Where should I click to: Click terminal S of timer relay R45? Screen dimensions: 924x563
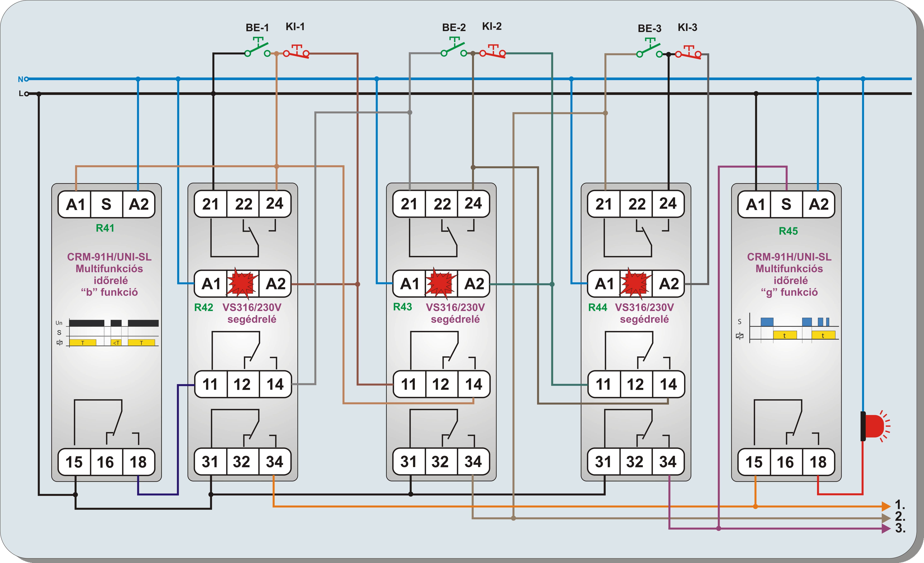click(x=786, y=204)
